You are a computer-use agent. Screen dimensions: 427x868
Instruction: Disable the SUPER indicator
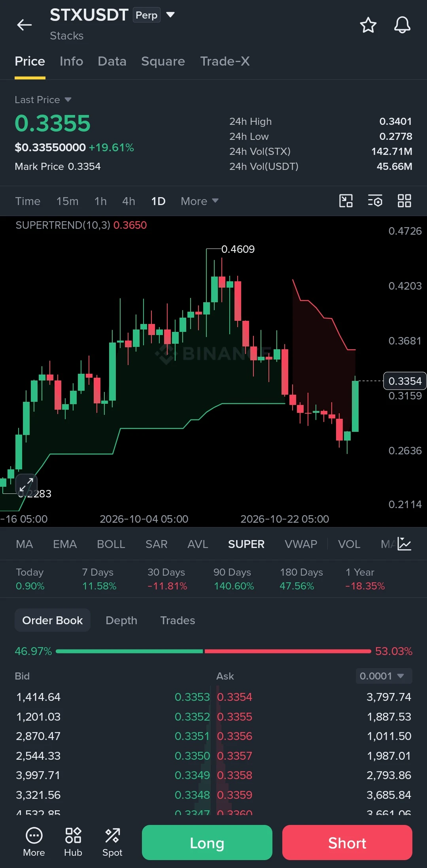pos(246,544)
